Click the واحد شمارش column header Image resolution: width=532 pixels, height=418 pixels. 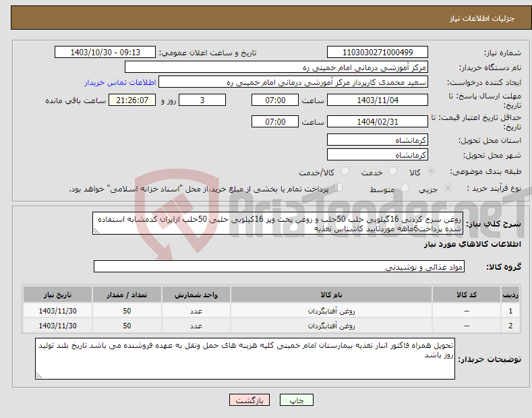(196, 294)
